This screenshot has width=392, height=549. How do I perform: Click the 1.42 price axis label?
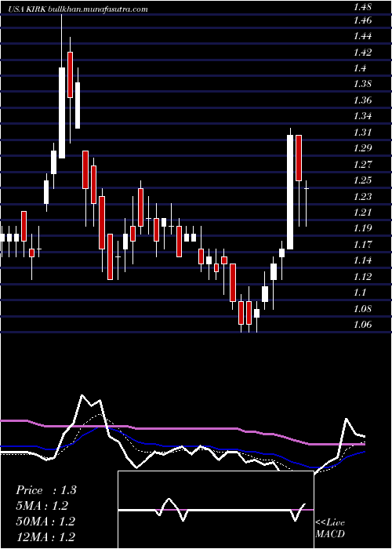(362, 53)
